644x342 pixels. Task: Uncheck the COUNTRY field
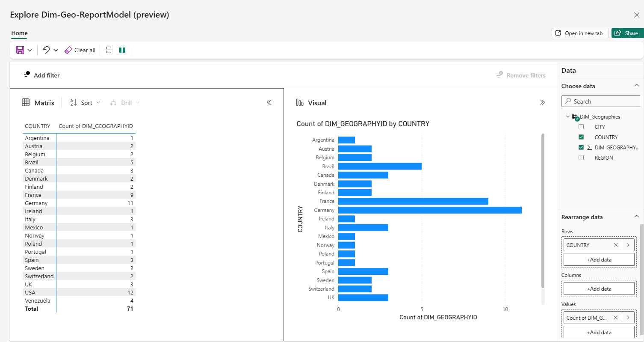coord(581,137)
